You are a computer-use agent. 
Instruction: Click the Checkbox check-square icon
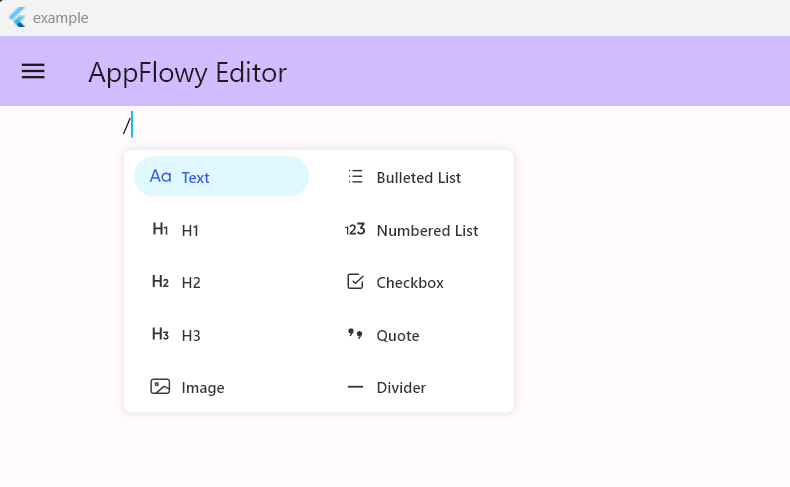point(355,282)
